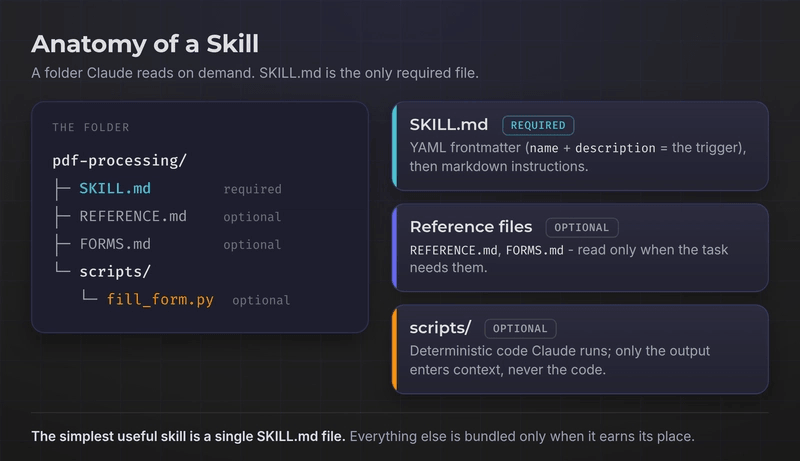This screenshot has height=461, width=800.
Task: Click 'optional' label beside fill_form.py
Action: click(x=261, y=300)
